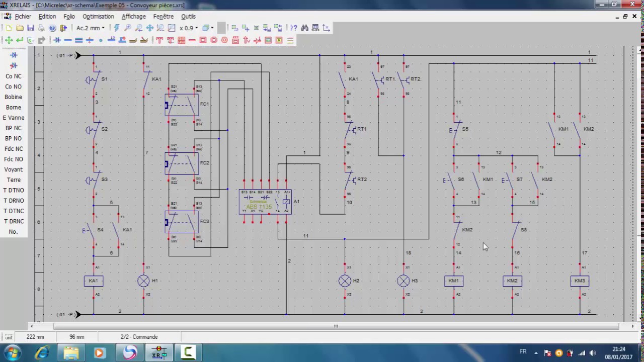
Task: Select the single blue wire tool
Action: tap(68, 40)
